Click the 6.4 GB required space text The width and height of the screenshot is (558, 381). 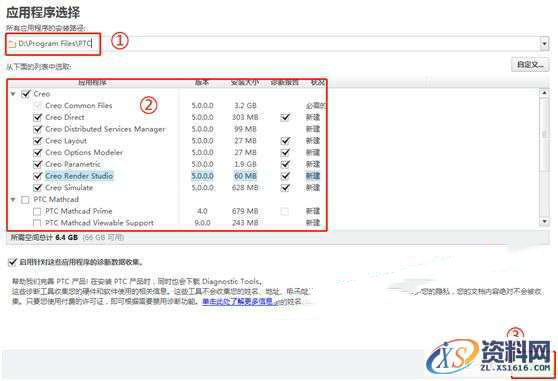pos(67,237)
